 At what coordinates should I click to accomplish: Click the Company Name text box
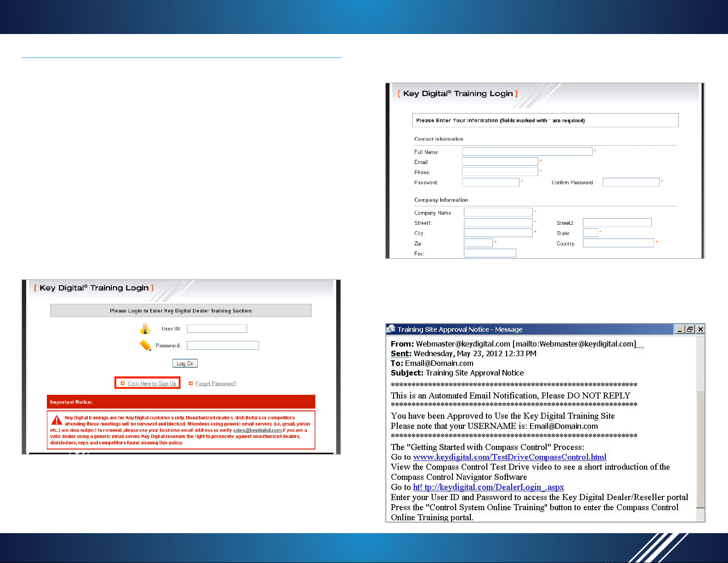498,212
